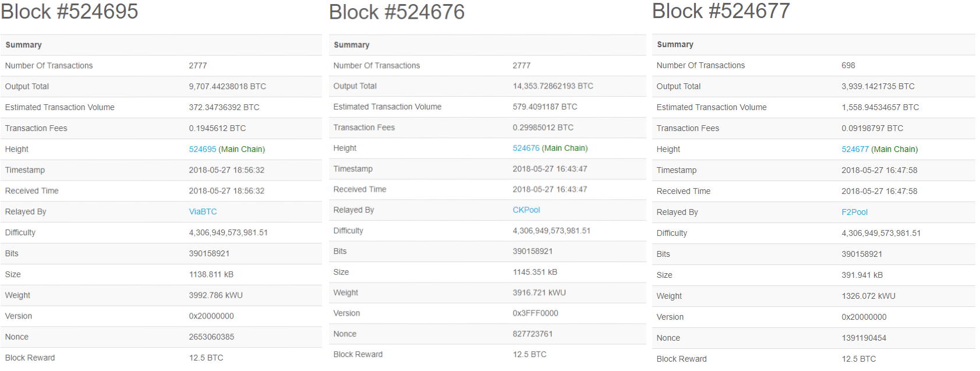Click the size 391.941 kB value

pos(862,275)
